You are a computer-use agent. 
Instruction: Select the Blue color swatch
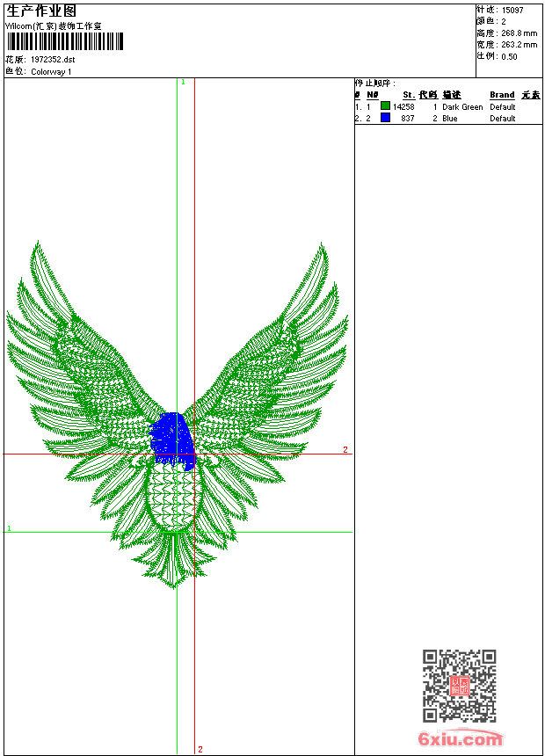(385, 118)
